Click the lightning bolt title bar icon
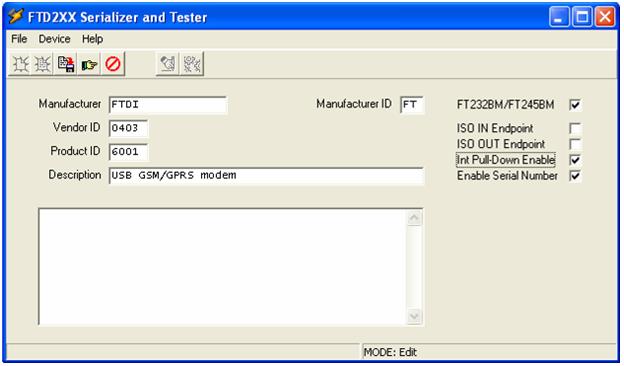 (16, 17)
